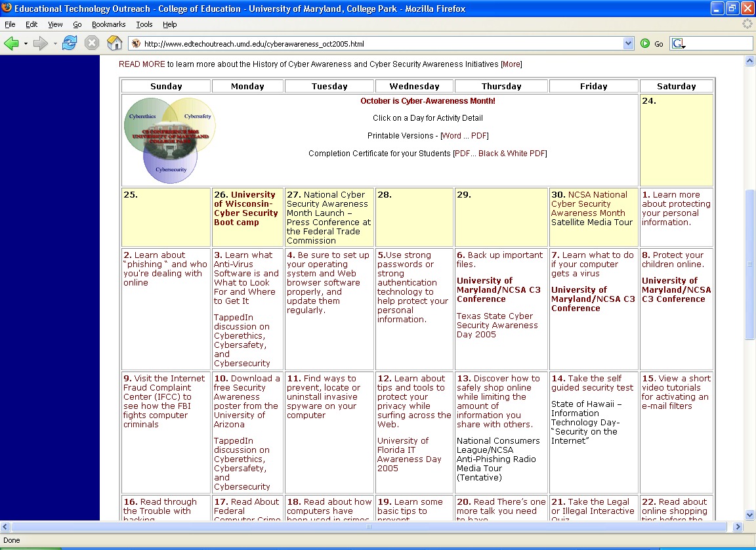Click the Back arrow navigation button
756x550 pixels.
[11, 43]
